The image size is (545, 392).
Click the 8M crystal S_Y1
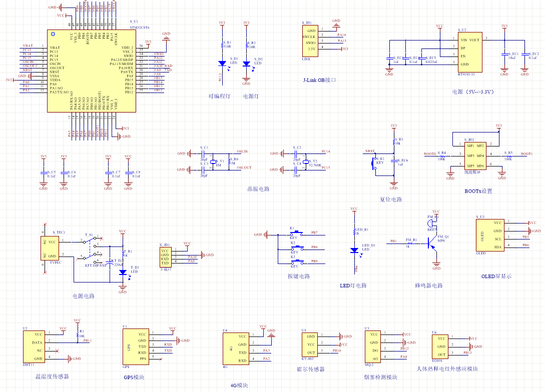pyautogui.click(x=213, y=162)
